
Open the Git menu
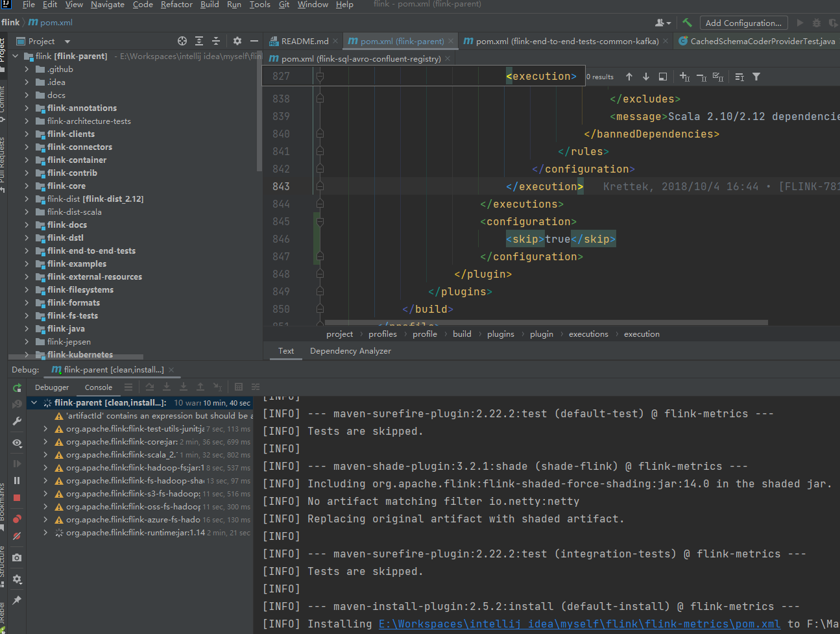[284, 5]
